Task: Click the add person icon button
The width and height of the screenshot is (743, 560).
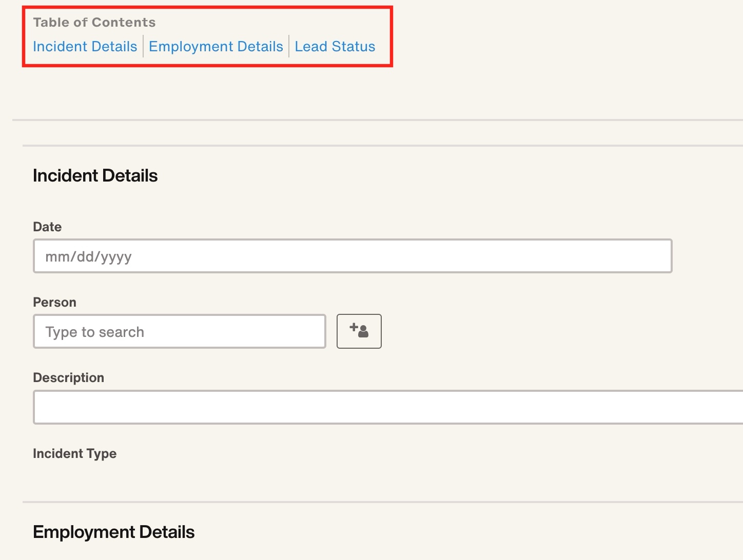Action: [359, 331]
